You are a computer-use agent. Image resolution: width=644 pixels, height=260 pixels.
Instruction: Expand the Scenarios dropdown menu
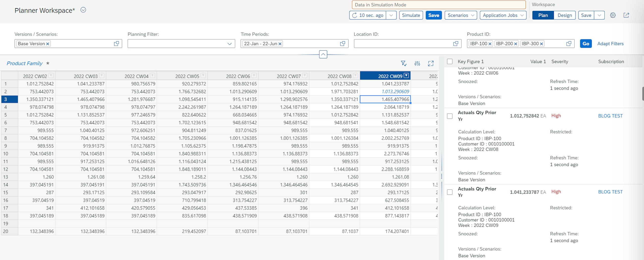[x=460, y=15]
